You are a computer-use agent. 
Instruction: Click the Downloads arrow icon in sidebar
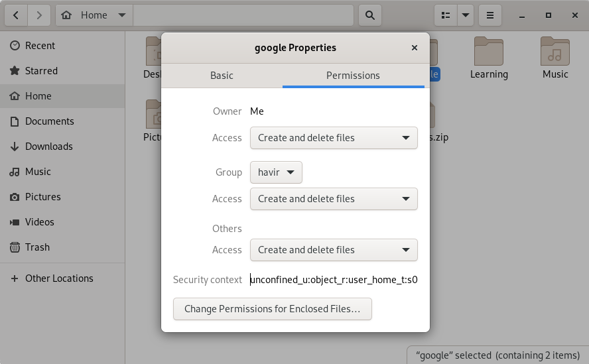(x=15, y=147)
